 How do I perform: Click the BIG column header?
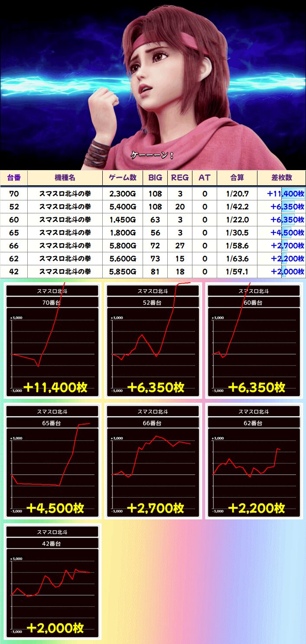point(155,177)
